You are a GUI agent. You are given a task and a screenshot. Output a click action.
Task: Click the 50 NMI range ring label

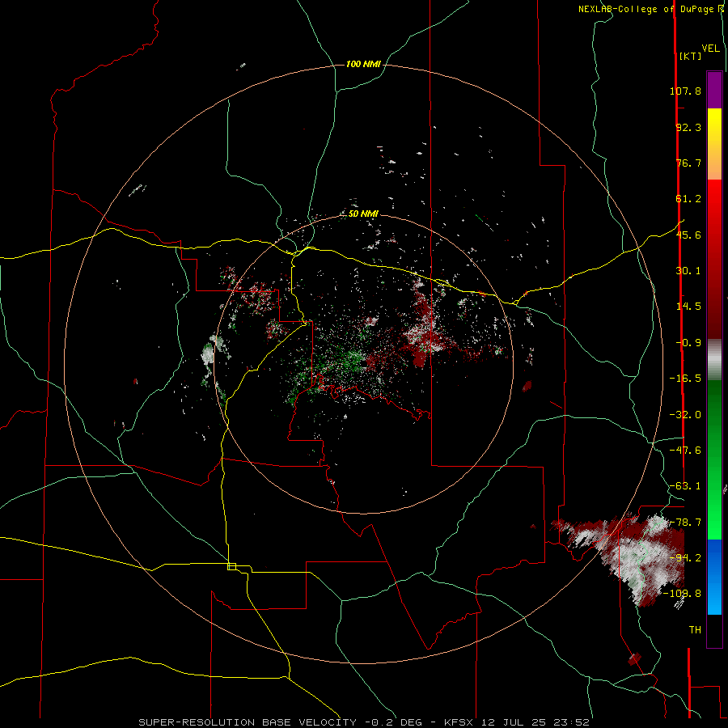pyautogui.click(x=363, y=214)
